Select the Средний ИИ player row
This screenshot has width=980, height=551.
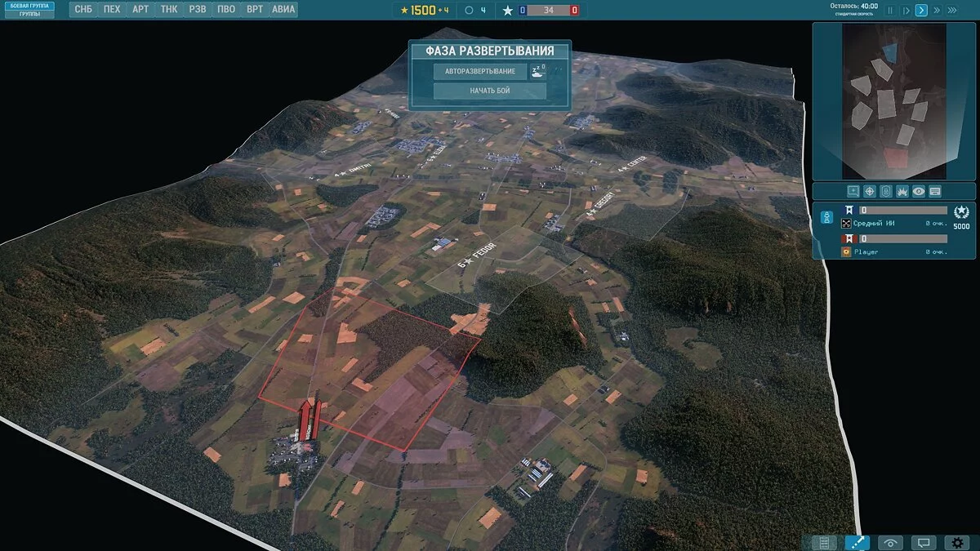click(894, 223)
